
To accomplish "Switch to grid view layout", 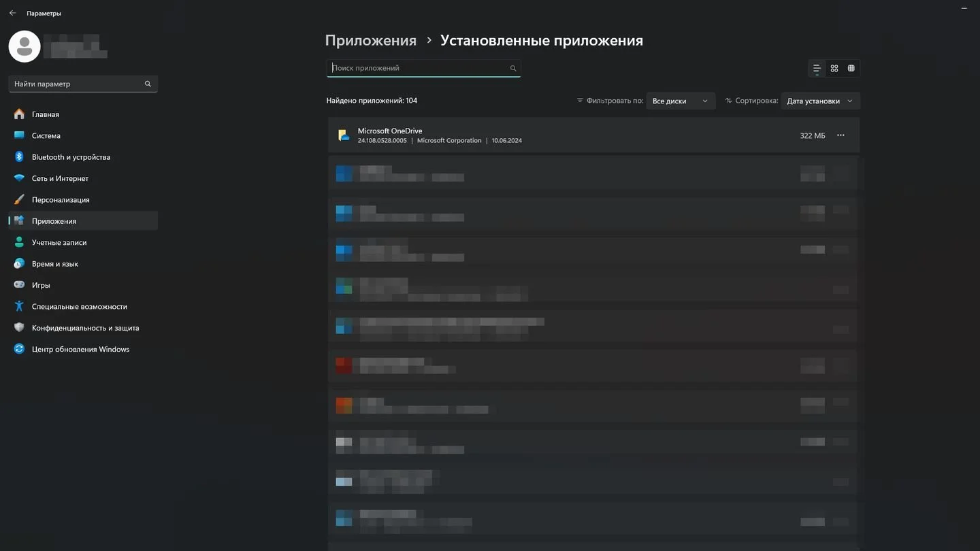I will [x=834, y=68].
